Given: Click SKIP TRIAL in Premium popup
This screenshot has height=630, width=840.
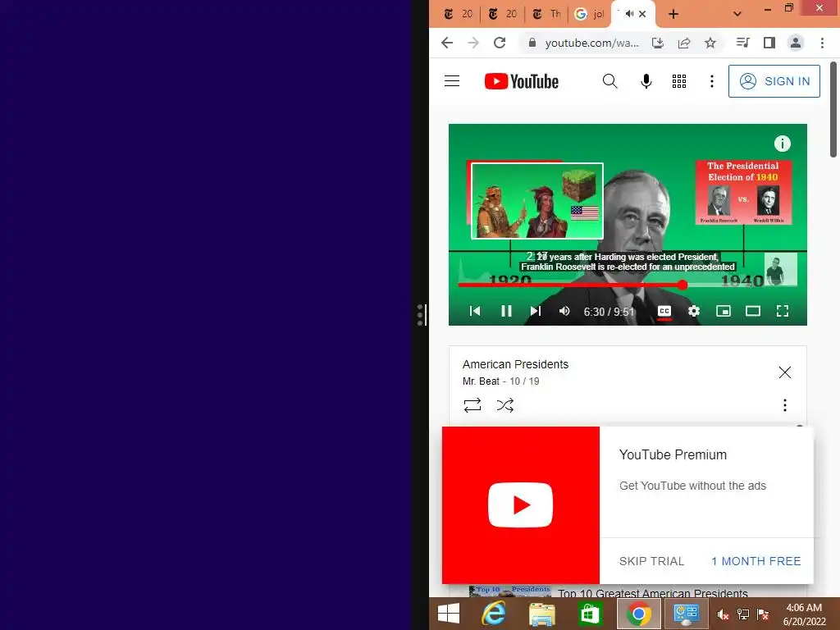Looking at the screenshot, I should click(651, 561).
